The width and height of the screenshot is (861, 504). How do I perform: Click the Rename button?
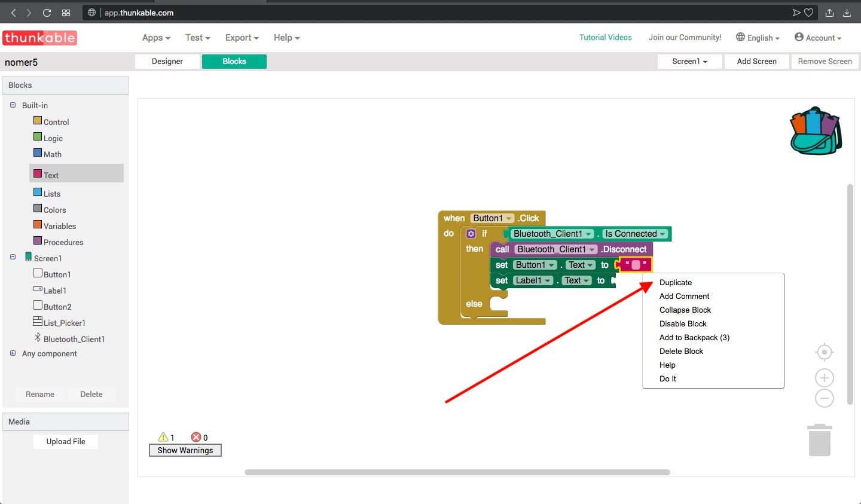(40, 395)
